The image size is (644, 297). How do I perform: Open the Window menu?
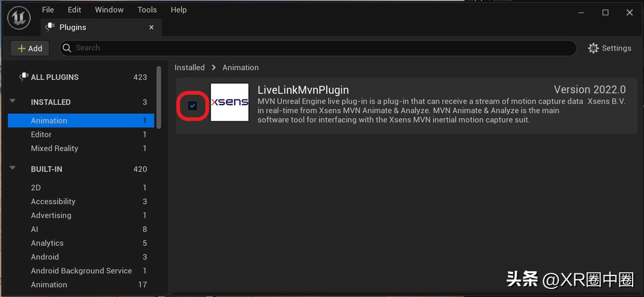(109, 10)
